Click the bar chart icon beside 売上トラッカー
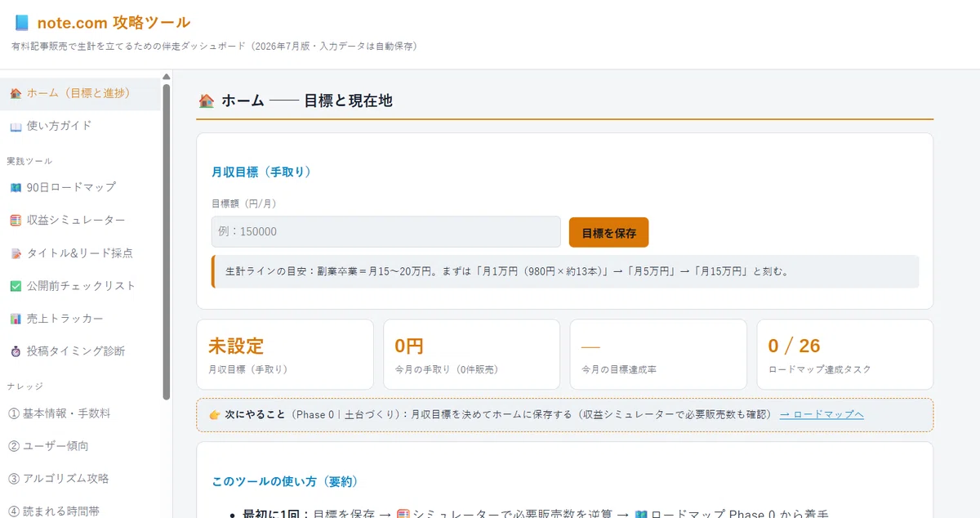The image size is (980, 518). pos(16,319)
